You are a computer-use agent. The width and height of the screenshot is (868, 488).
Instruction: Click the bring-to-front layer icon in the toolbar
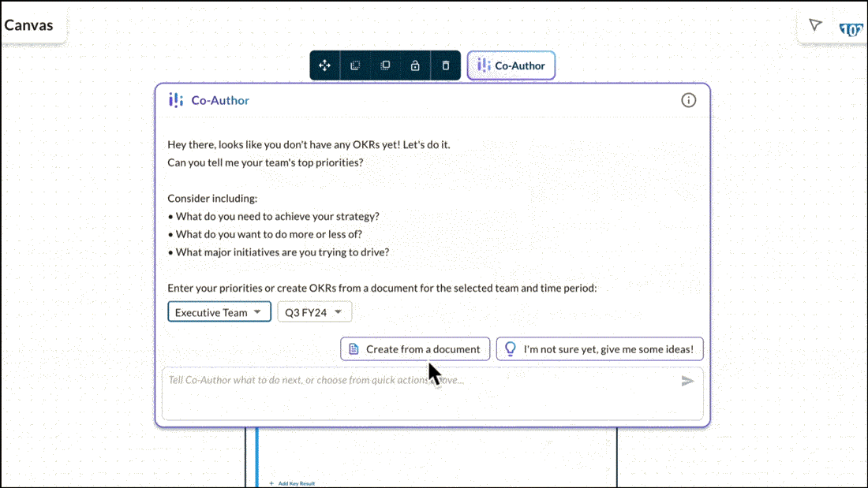(385, 65)
